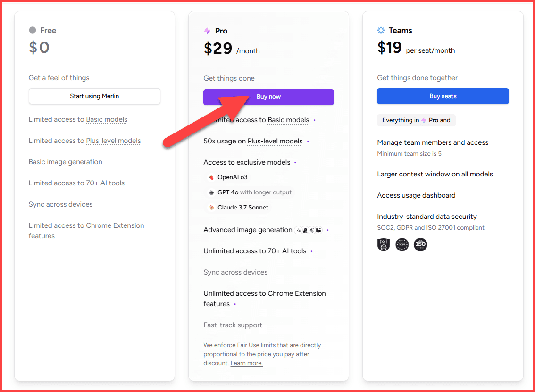Image resolution: width=535 pixels, height=392 pixels.
Task: Click the ISO 27001 badge
Action: 420,244
